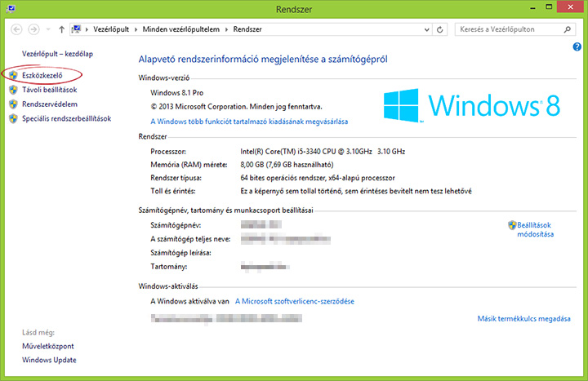Viewport: 588px width, 381px height.
Task: Open Távoli beállítások
Action: (49, 90)
